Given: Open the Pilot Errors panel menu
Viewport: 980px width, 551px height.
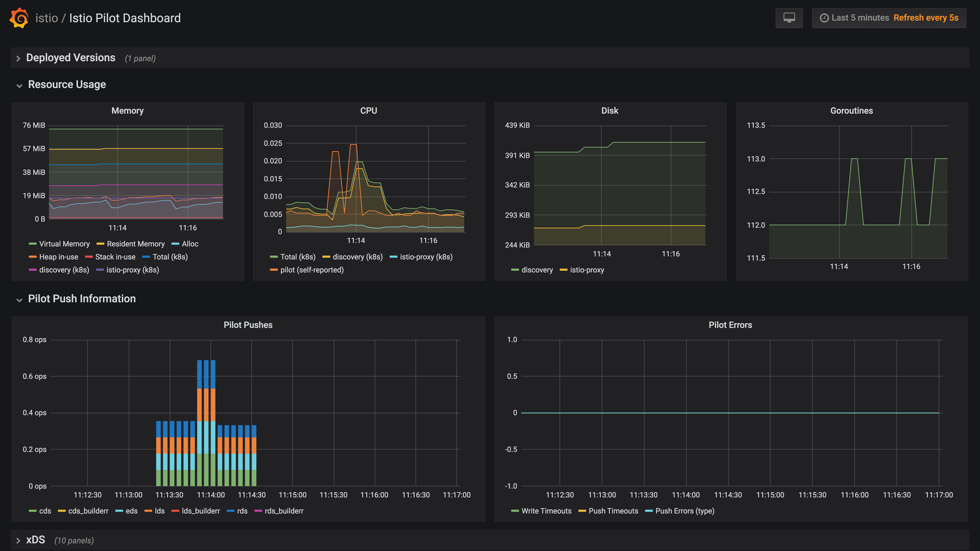Looking at the screenshot, I should point(730,325).
